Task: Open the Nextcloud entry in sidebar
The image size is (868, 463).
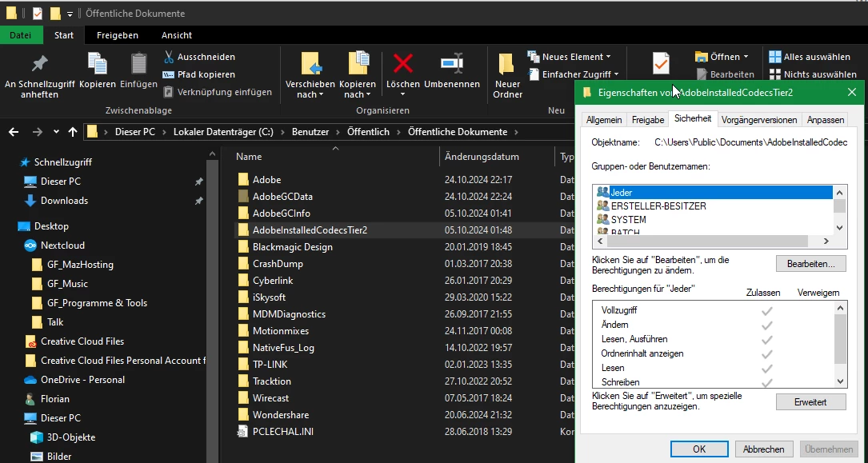Action: click(x=62, y=245)
